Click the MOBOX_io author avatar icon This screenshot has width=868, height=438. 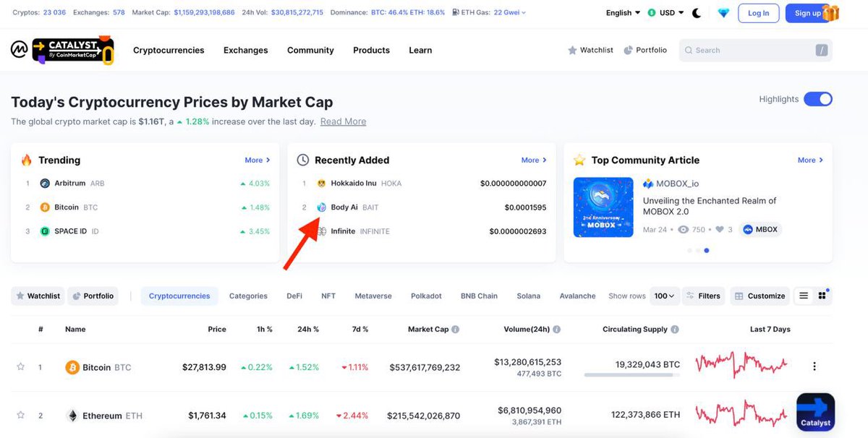pyautogui.click(x=648, y=184)
